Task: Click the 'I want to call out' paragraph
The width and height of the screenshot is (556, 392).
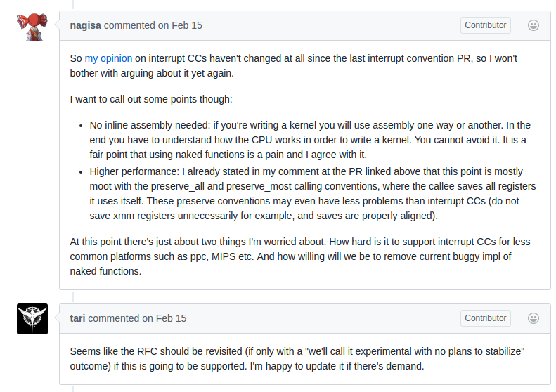Action: click(151, 99)
